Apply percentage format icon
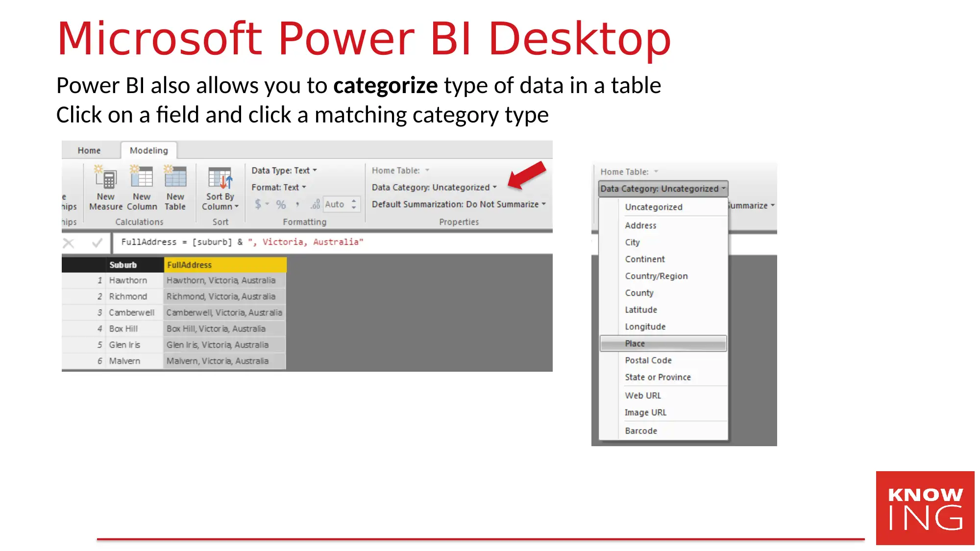 pyautogui.click(x=281, y=205)
